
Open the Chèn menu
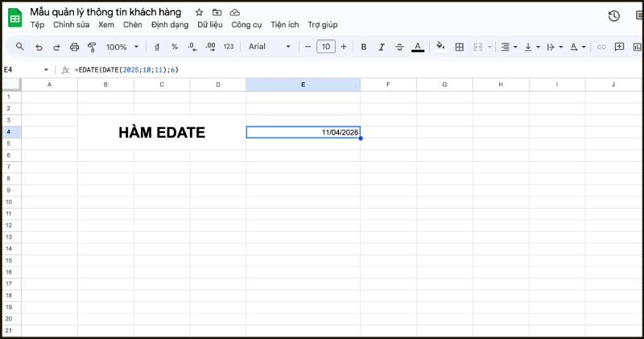pos(133,25)
